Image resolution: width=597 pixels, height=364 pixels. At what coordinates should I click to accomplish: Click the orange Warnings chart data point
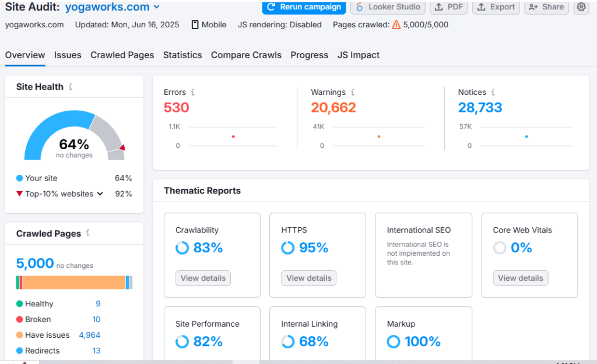pos(379,136)
